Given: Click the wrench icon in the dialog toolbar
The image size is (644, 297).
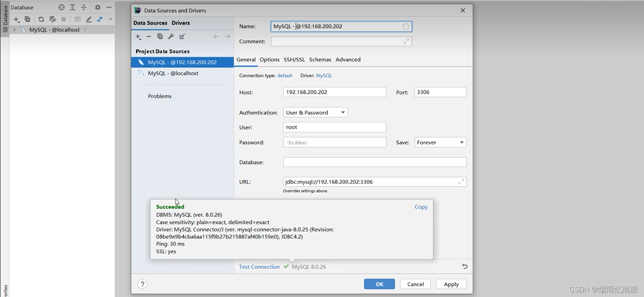Looking at the screenshot, I should [x=171, y=37].
